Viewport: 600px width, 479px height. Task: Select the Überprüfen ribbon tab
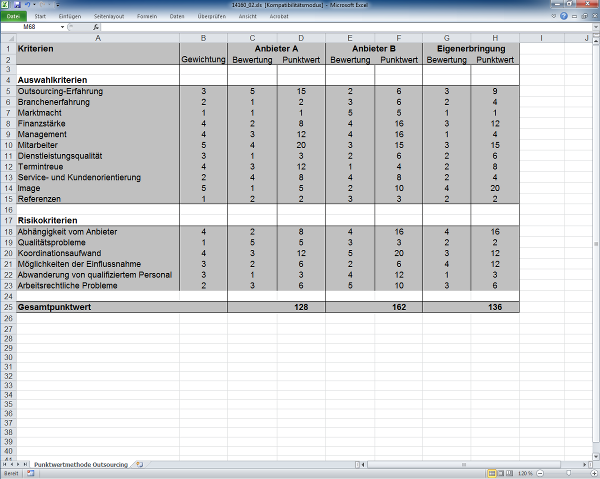212,17
